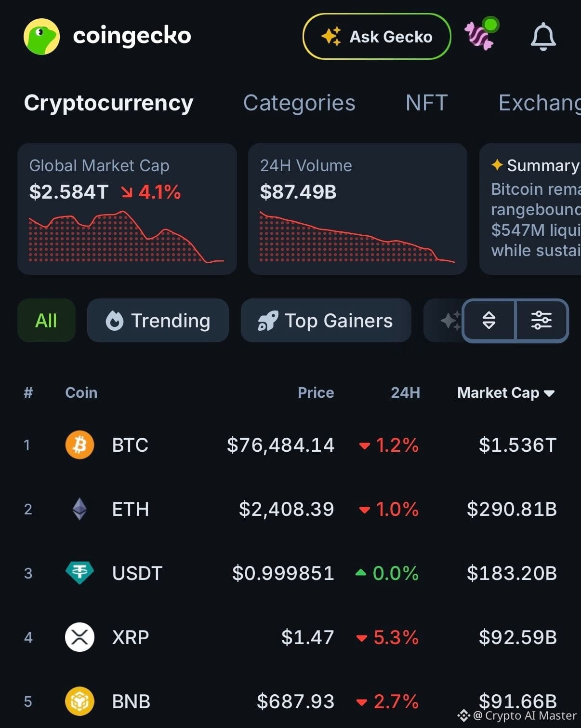Click the Ask Gecko button
The width and height of the screenshot is (581, 728).
pyautogui.click(x=377, y=37)
